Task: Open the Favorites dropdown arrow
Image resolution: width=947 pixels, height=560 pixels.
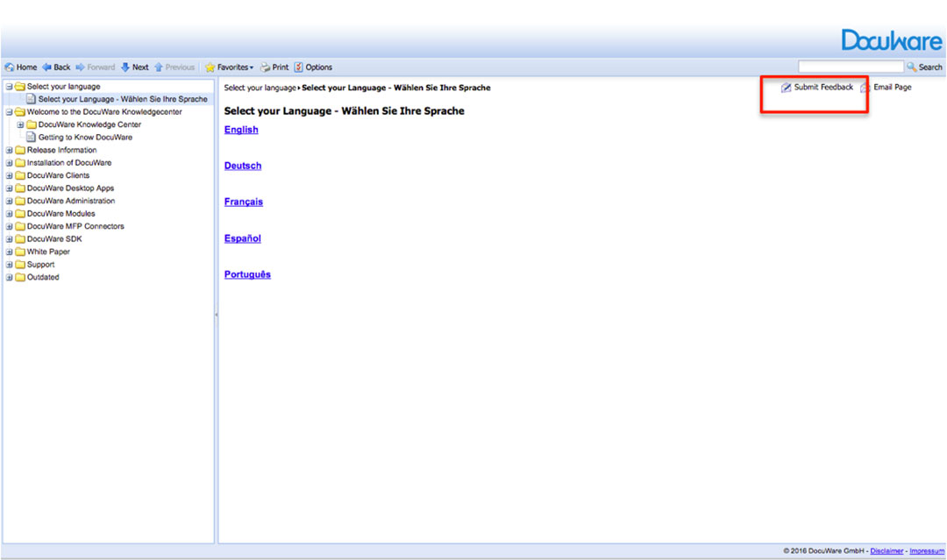Action: pos(252,67)
